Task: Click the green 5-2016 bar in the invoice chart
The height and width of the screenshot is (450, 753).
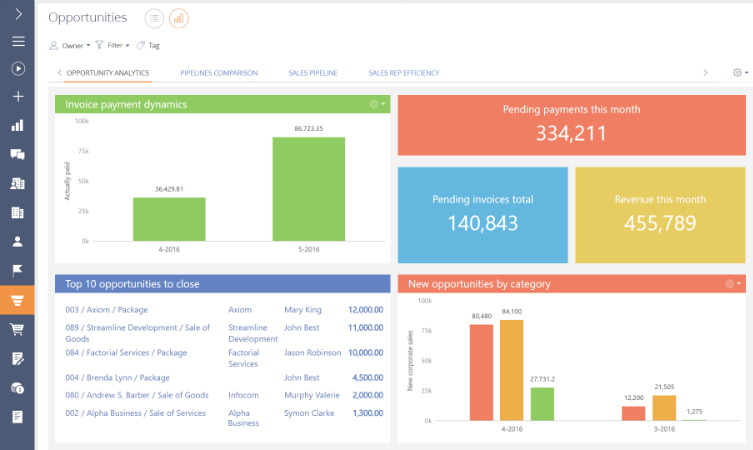Action: pyautogui.click(x=308, y=188)
